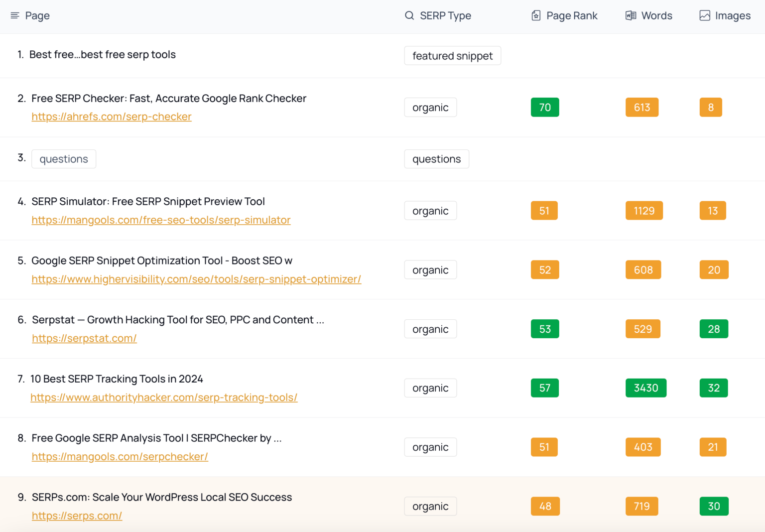Open the ahrefs.com serp-checker link
The width and height of the screenshot is (765, 532).
111,117
